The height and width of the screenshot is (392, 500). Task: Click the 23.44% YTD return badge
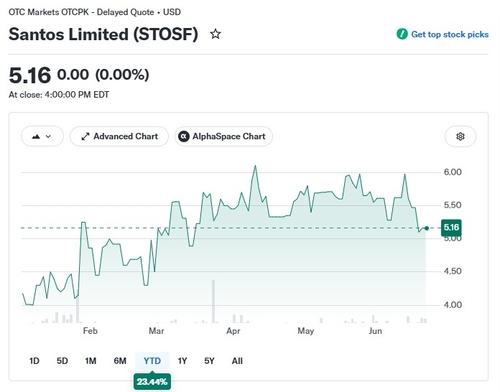click(x=152, y=382)
